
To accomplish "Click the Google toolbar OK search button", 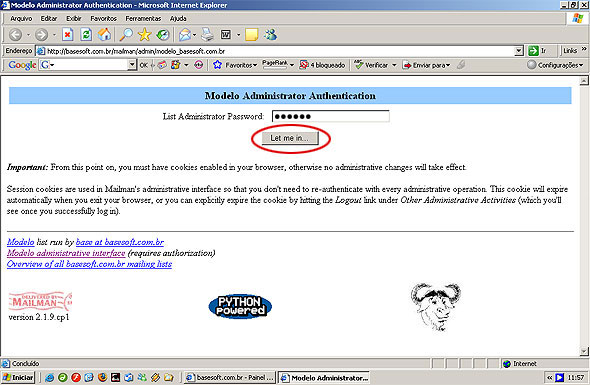I will (143, 65).
